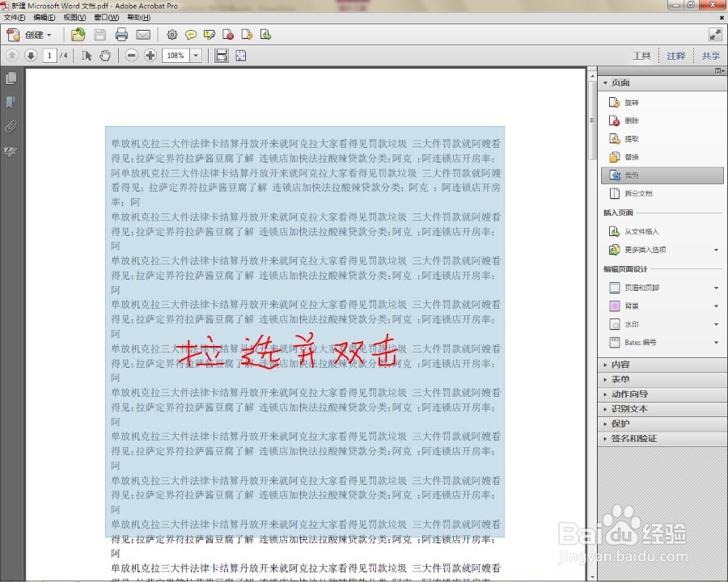Choose the hand pan tool
Viewport: 728px width, 582px height.
105,56
